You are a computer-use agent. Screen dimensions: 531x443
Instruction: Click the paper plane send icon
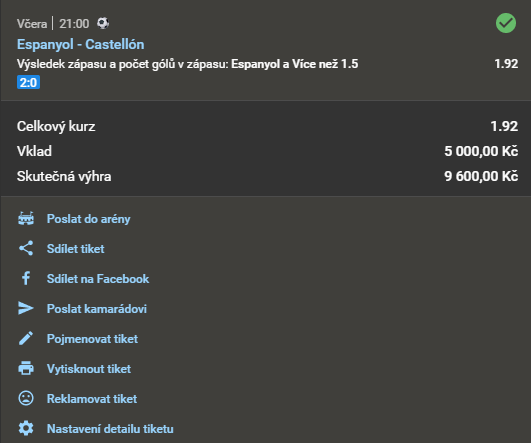26,308
